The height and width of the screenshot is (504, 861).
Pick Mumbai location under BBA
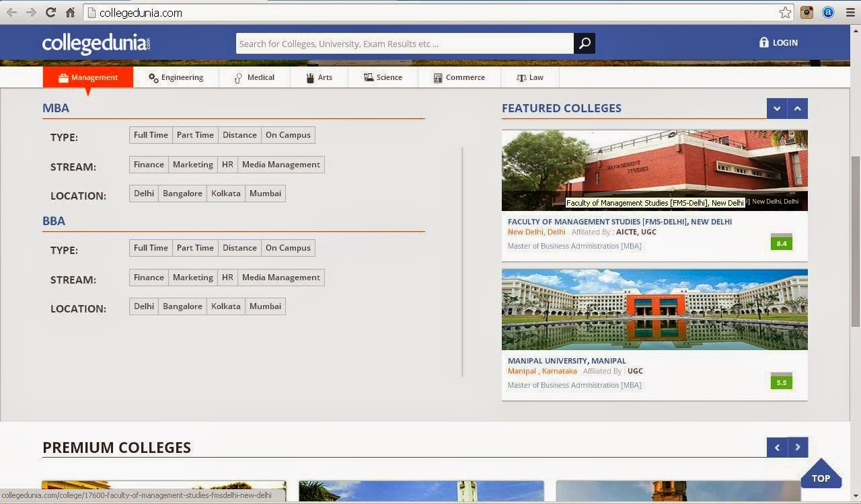coord(265,306)
